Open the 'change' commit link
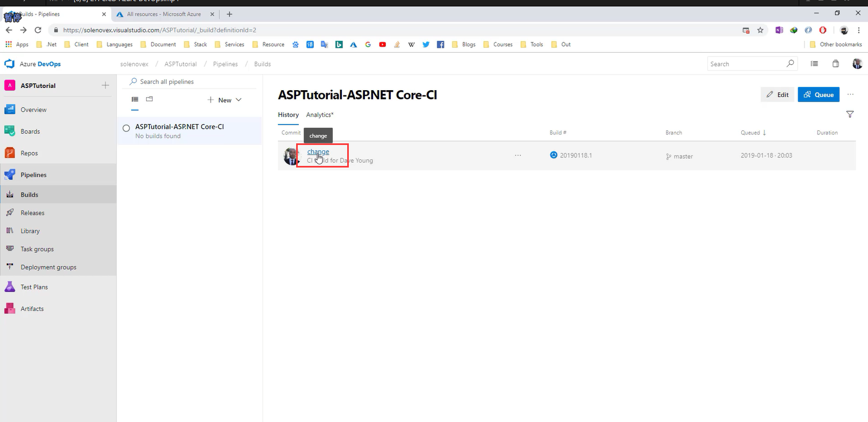 318,152
